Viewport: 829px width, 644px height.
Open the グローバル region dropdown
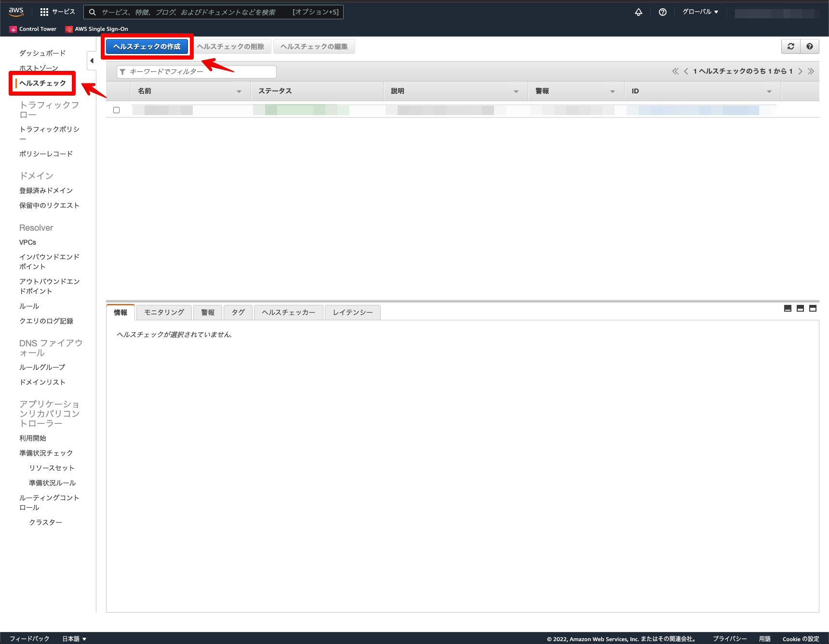click(700, 12)
